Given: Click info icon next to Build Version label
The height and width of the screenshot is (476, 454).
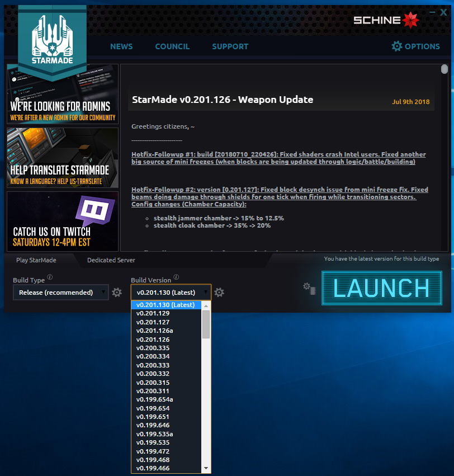Looking at the screenshot, I should (x=176, y=277).
